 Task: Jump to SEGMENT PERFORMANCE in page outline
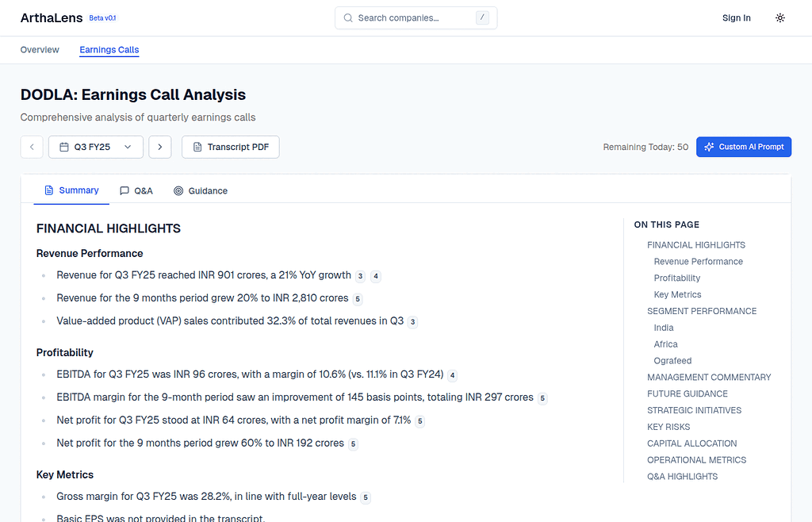click(702, 311)
